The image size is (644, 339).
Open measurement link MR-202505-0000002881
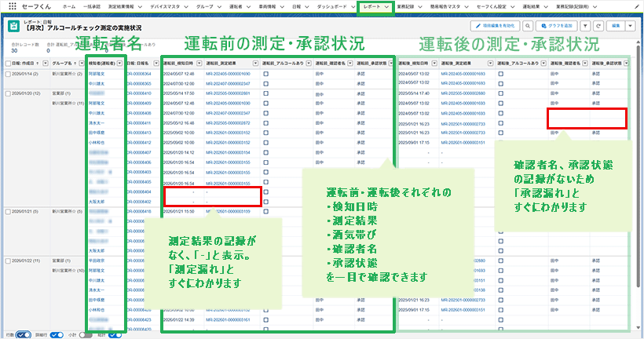[x=228, y=93]
